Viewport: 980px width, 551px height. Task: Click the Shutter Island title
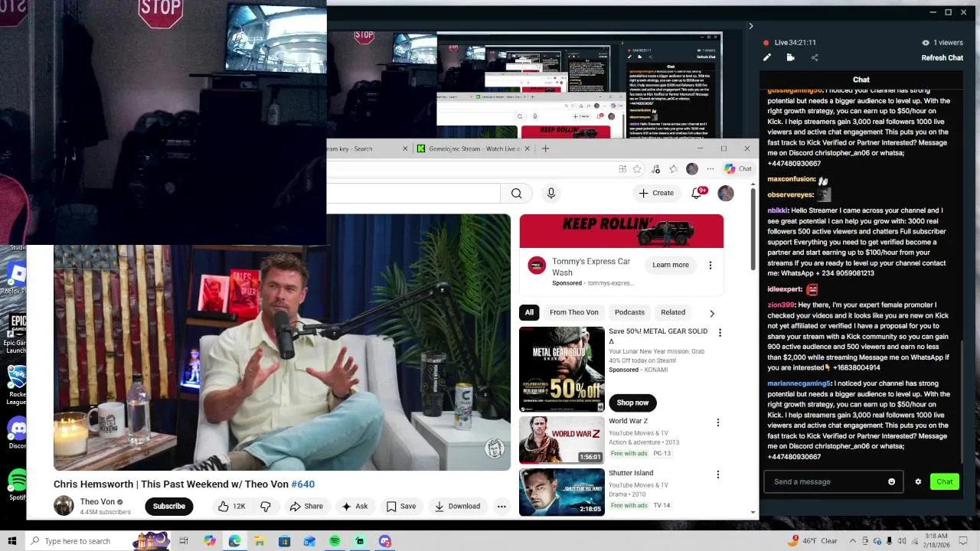pos(631,473)
